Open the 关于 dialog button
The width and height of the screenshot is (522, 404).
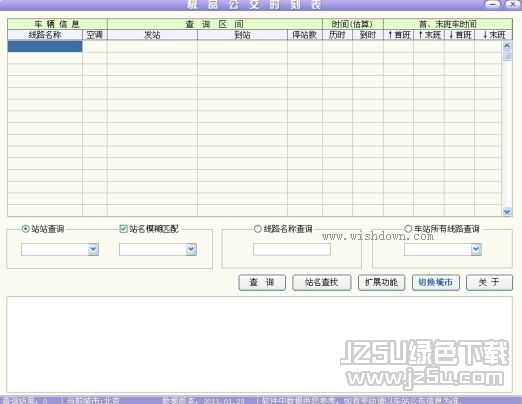coord(489,282)
